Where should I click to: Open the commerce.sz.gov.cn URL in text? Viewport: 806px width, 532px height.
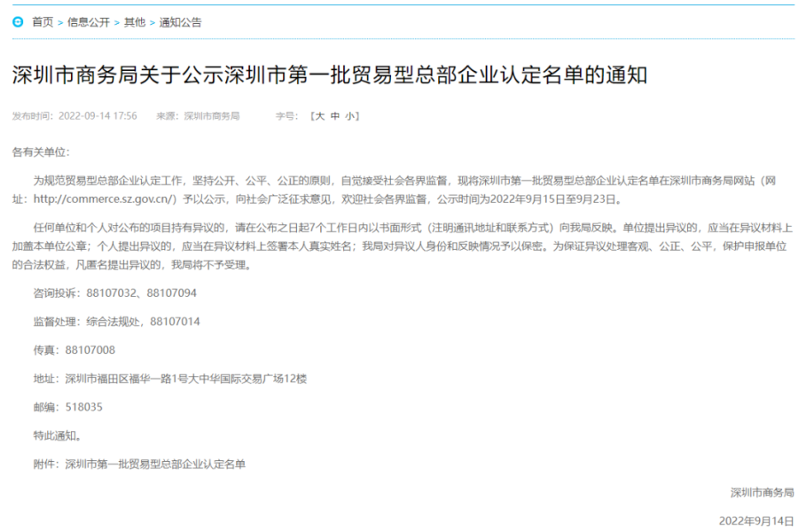pyautogui.click(x=105, y=199)
